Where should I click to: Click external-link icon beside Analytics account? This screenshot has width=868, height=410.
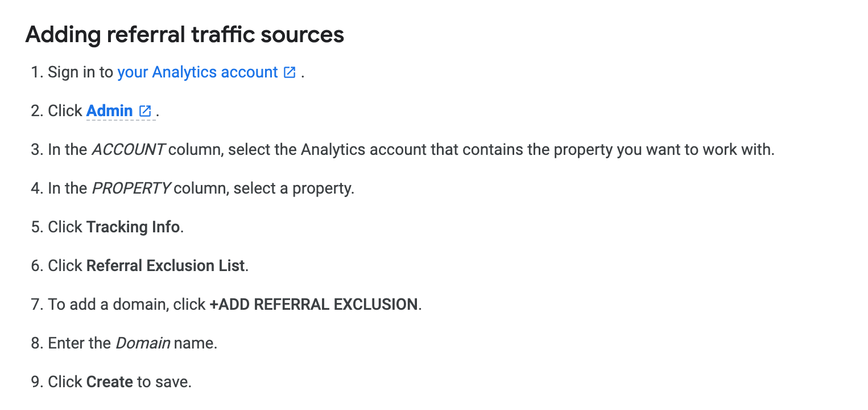pos(290,72)
